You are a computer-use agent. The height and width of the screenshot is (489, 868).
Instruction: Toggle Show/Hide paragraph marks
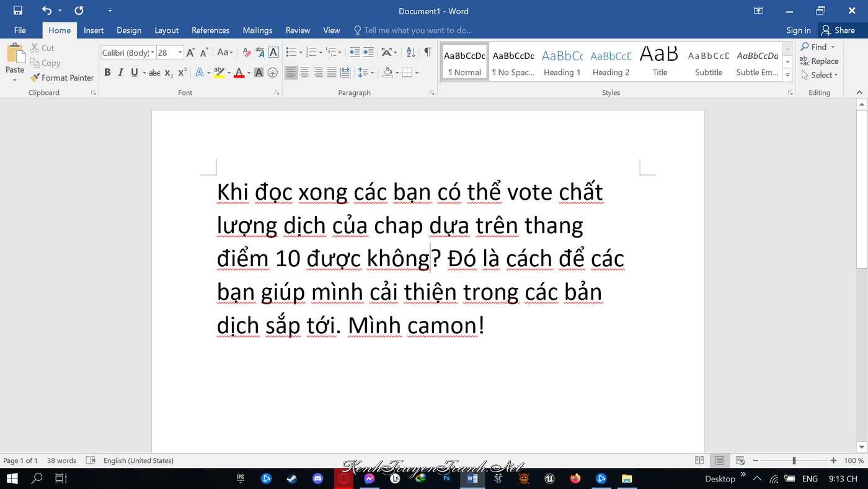(x=427, y=53)
